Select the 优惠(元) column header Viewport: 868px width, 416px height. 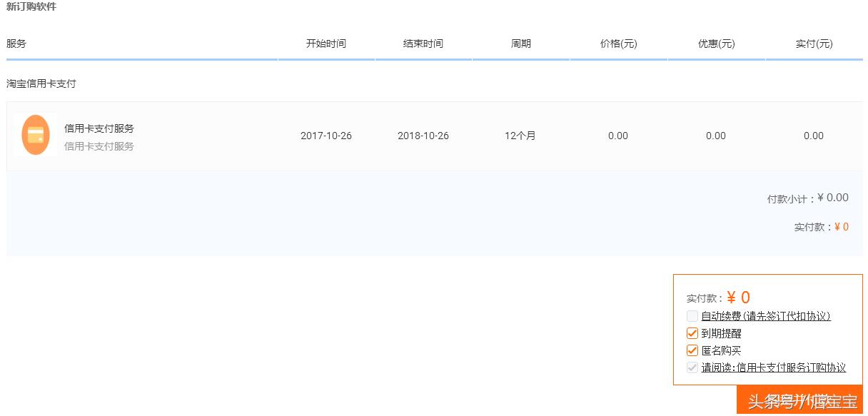pos(715,44)
